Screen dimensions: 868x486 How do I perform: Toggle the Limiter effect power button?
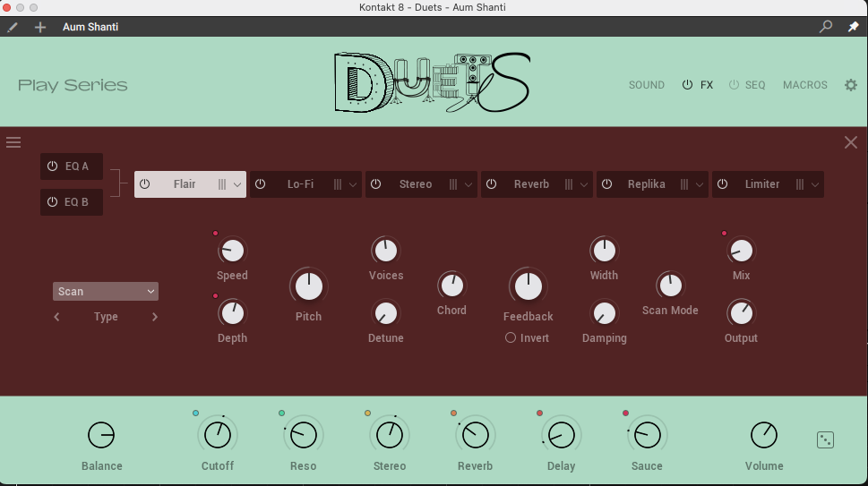tap(722, 184)
